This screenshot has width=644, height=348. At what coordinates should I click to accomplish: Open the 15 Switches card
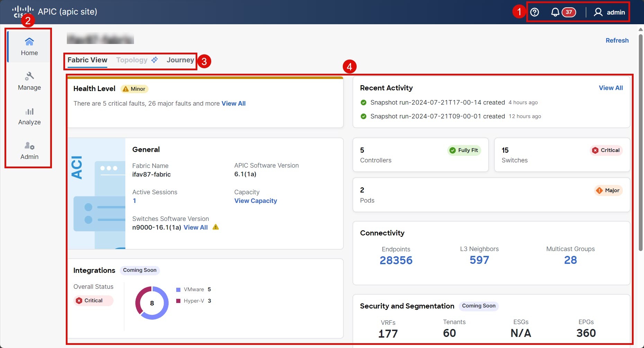pyautogui.click(x=562, y=155)
